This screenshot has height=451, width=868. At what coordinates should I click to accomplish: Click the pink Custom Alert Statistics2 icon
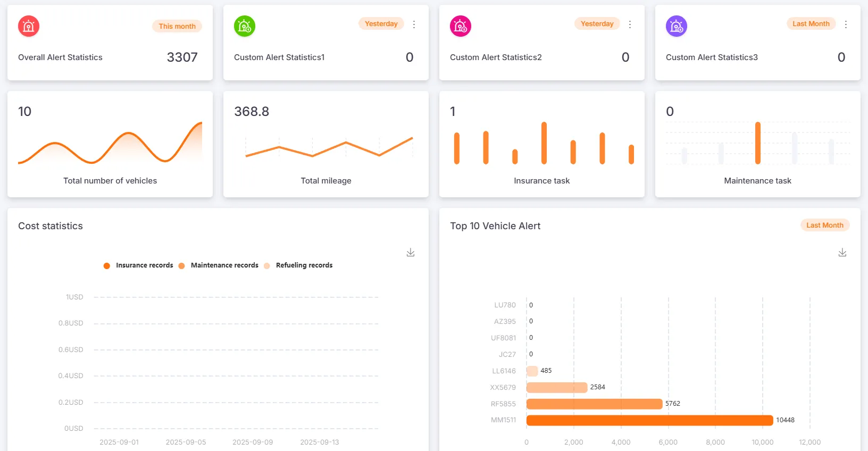click(461, 26)
